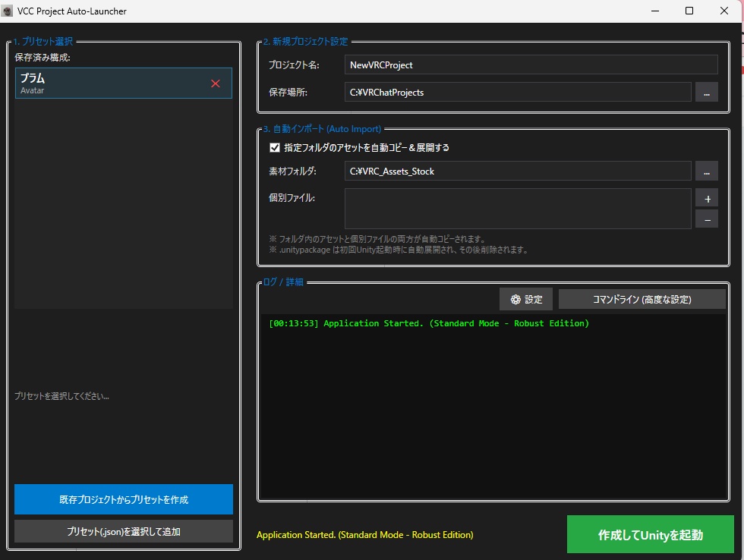Browse for 素材フォルダ with the ellipsis button
The height and width of the screenshot is (560, 744).
tap(706, 171)
